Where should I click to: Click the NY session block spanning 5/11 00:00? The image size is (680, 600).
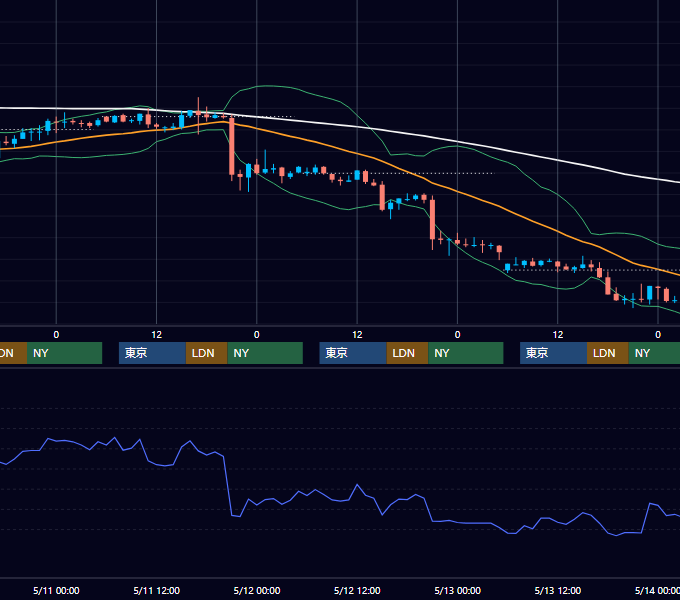click(x=64, y=353)
